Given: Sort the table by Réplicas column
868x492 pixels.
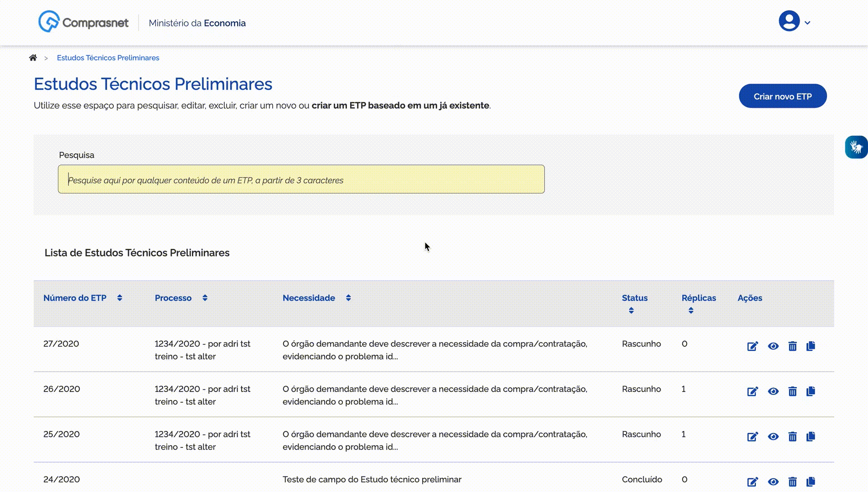Looking at the screenshot, I should pos(691,311).
